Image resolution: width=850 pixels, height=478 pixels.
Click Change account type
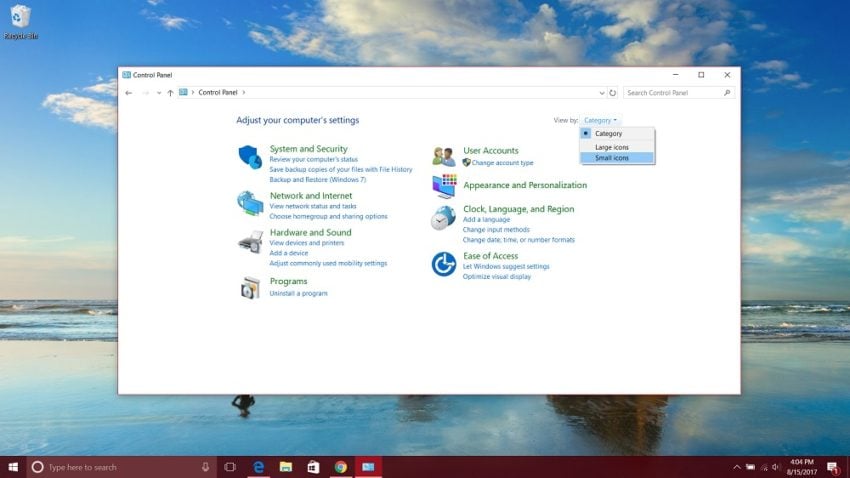pyautogui.click(x=503, y=163)
